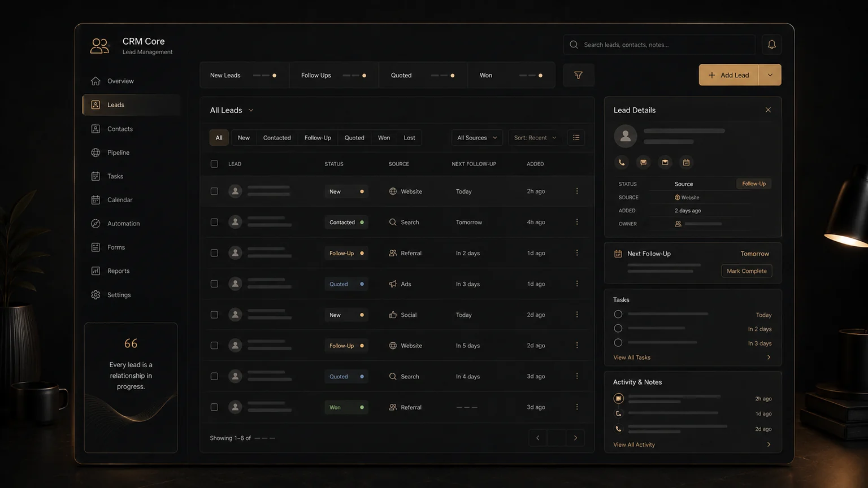Open Pipeline globe icon in sidebar

point(96,152)
